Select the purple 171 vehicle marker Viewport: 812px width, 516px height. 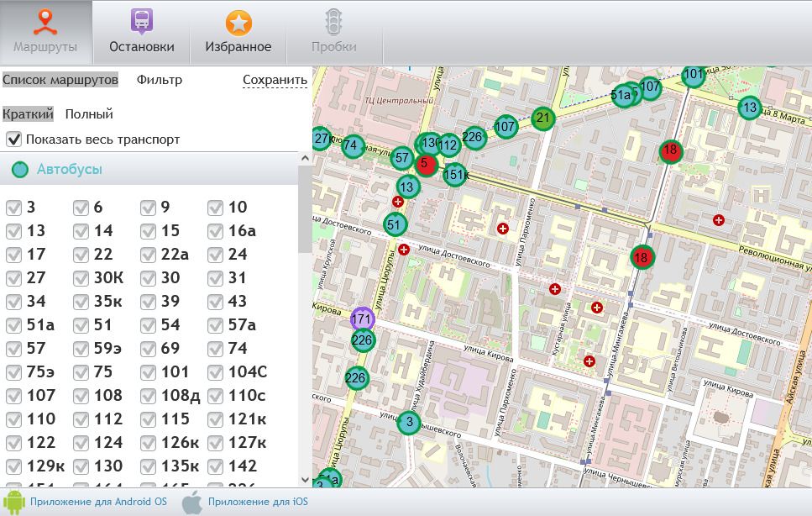point(362,319)
